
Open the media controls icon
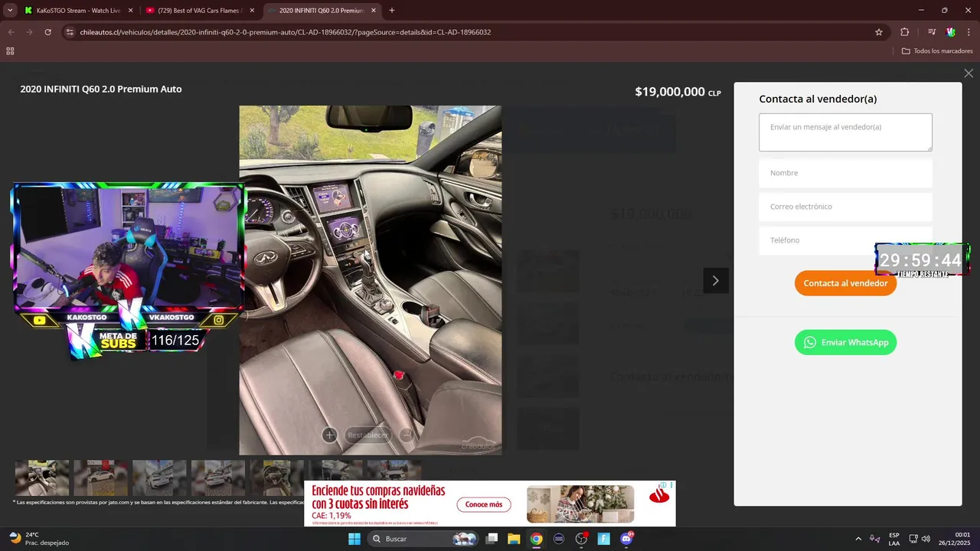(932, 32)
